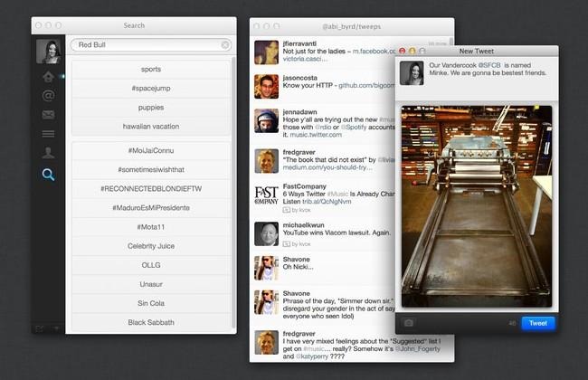Click 'by kvox' retweet under michaelkwun tweet
The height and width of the screenshot is (380, 588).
click(297, 244)
